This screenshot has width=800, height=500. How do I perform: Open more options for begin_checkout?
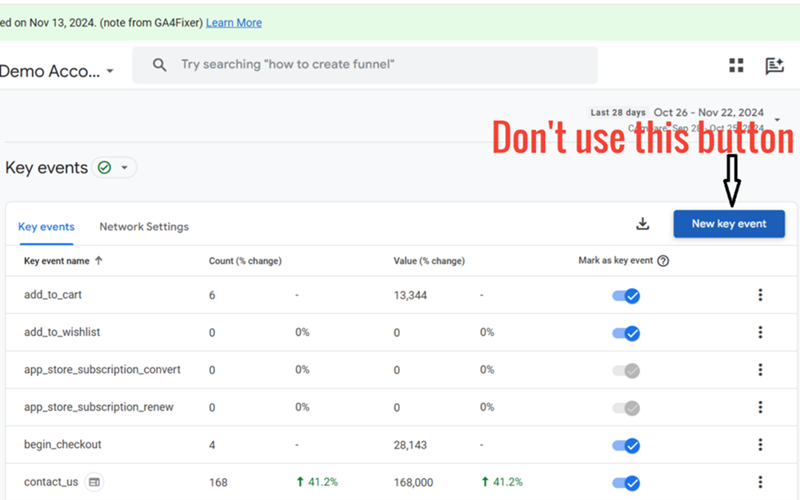(760, 444)
